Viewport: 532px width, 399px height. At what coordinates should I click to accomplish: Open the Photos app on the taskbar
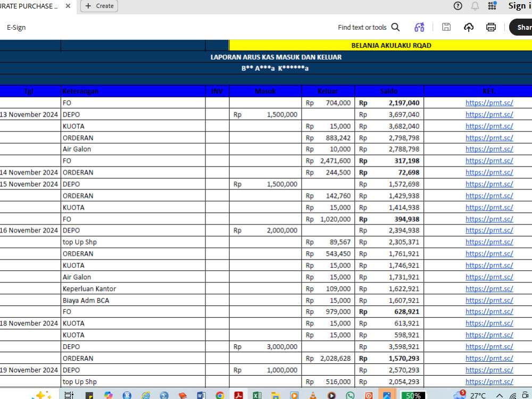coord(387,395)
